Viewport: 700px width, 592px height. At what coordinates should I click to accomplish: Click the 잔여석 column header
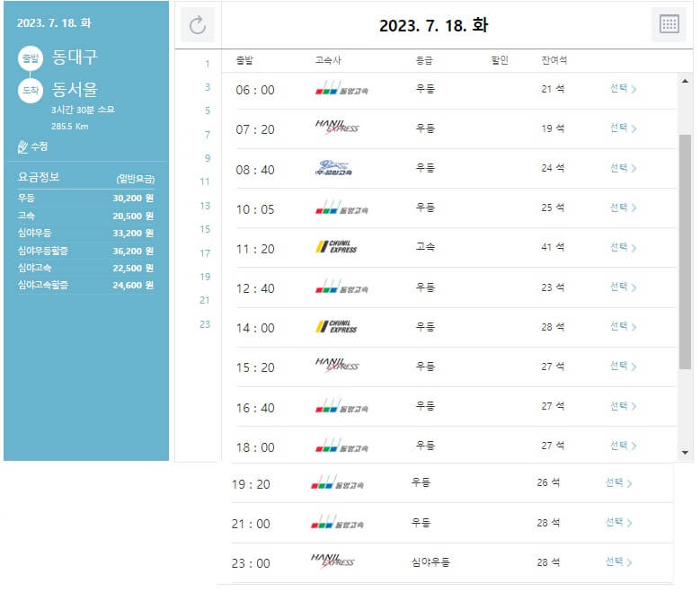[x=554, y=60]
